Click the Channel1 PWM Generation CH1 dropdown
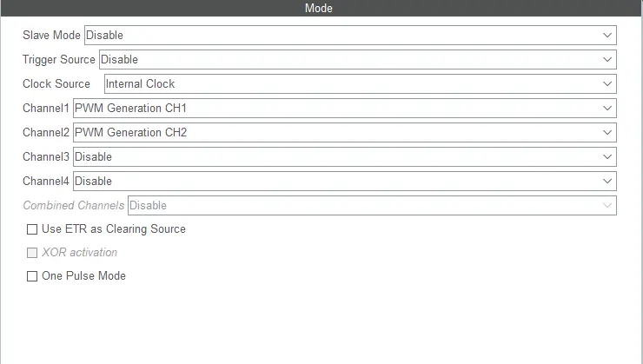This screenshot has height=364, width=643. [343, 109]
